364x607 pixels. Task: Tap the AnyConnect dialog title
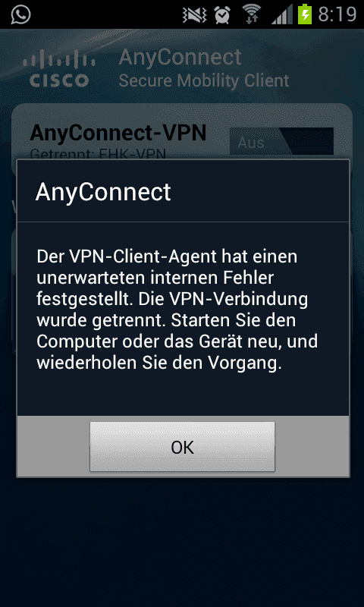pos(103,192)
